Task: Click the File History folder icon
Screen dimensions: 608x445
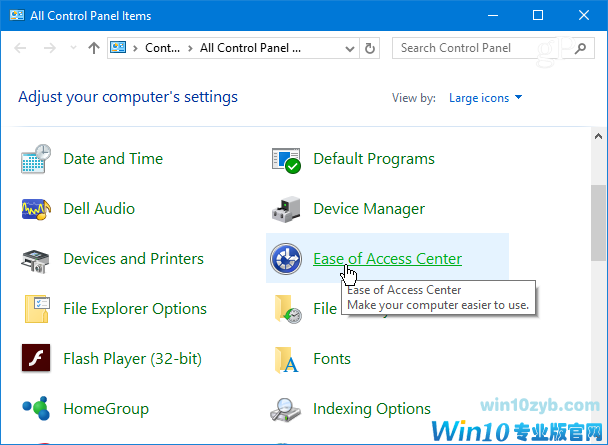Action: click(288, 309)
